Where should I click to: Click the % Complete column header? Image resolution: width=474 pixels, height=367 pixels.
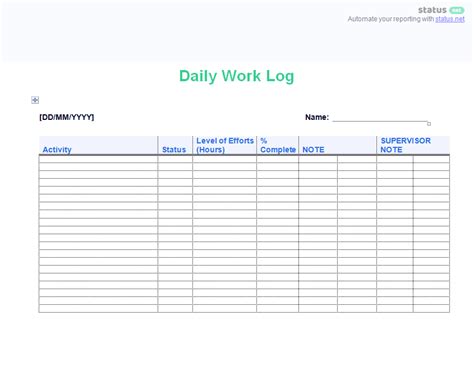coord(278,145)
